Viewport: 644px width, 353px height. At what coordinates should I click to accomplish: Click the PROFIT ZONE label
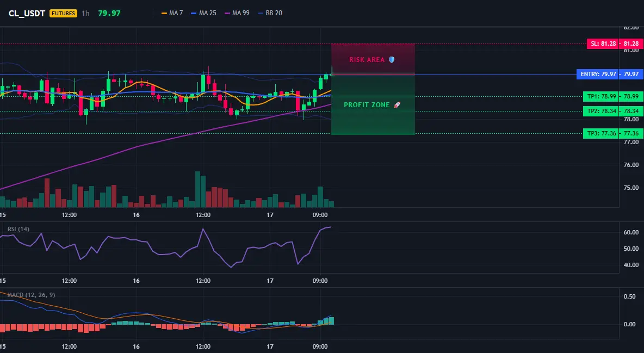pyautogui.click(x=372, y=105)
